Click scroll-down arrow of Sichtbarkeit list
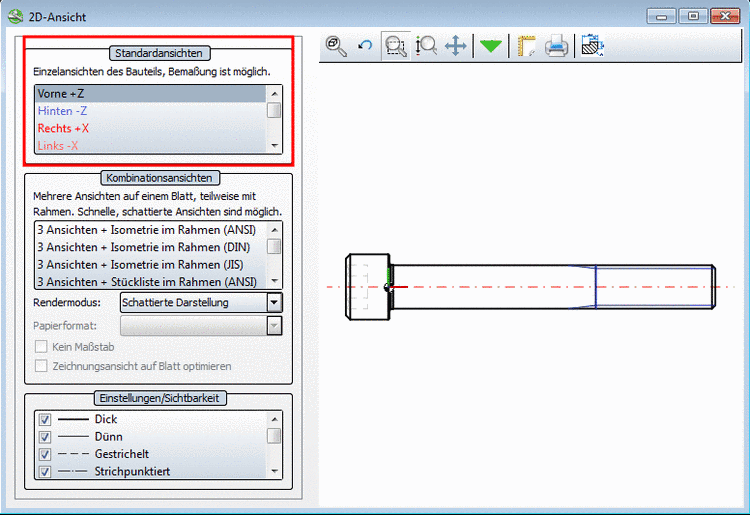Image resolution: width=750 pixels, height=515 pixels. tap(274, 471)
